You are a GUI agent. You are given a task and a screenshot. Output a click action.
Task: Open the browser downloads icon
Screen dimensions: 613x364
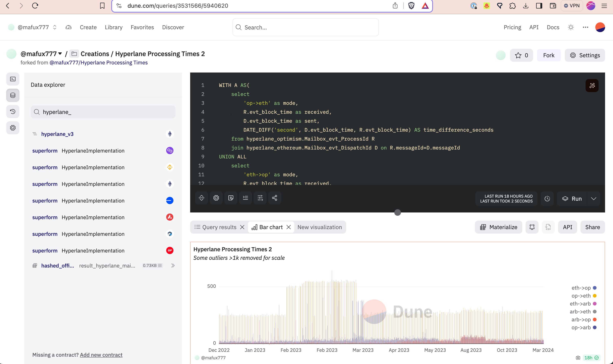526,6
